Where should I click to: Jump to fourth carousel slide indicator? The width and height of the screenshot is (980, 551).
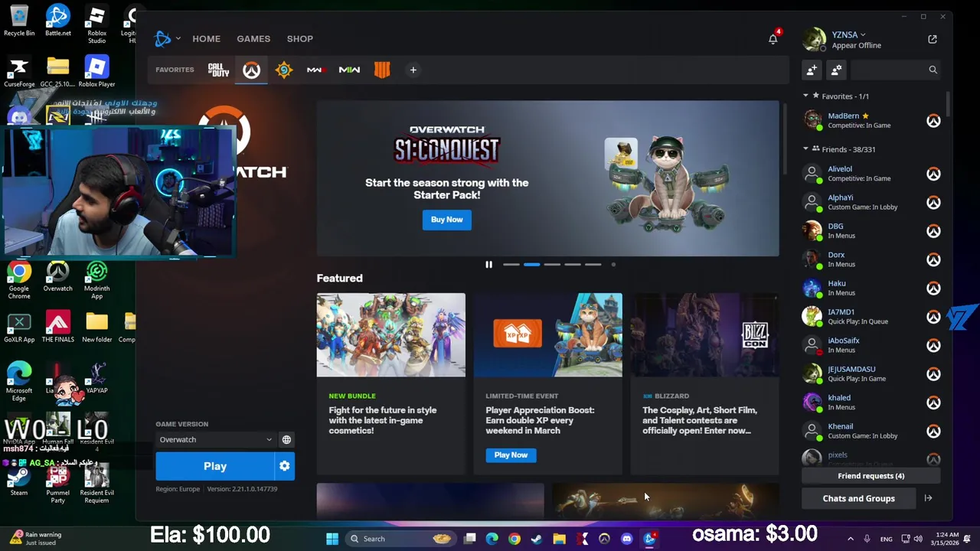pyautogui.click(x=573, y=264)
